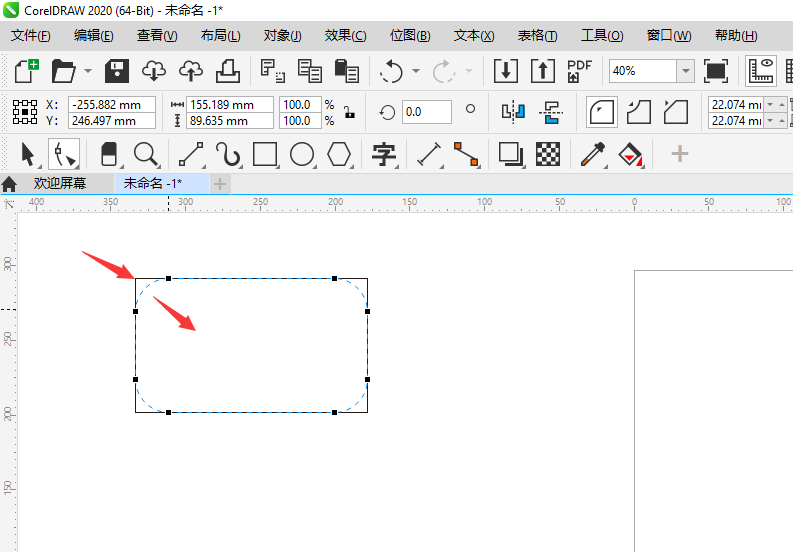Toggle the lock ratio padlock
Screen dimensions: 793x552
tap(348, 112)
